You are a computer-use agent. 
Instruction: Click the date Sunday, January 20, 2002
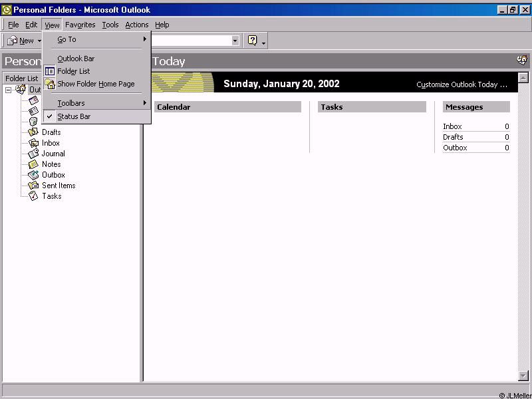(x=281, y=84)
